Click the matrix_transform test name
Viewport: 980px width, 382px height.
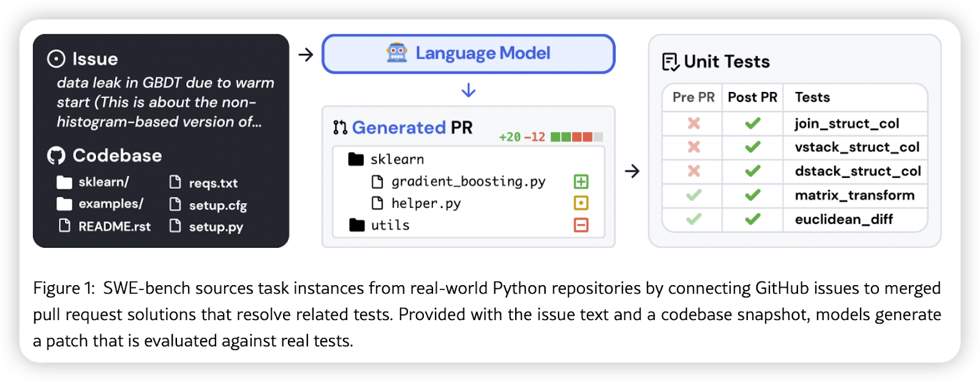854,196
